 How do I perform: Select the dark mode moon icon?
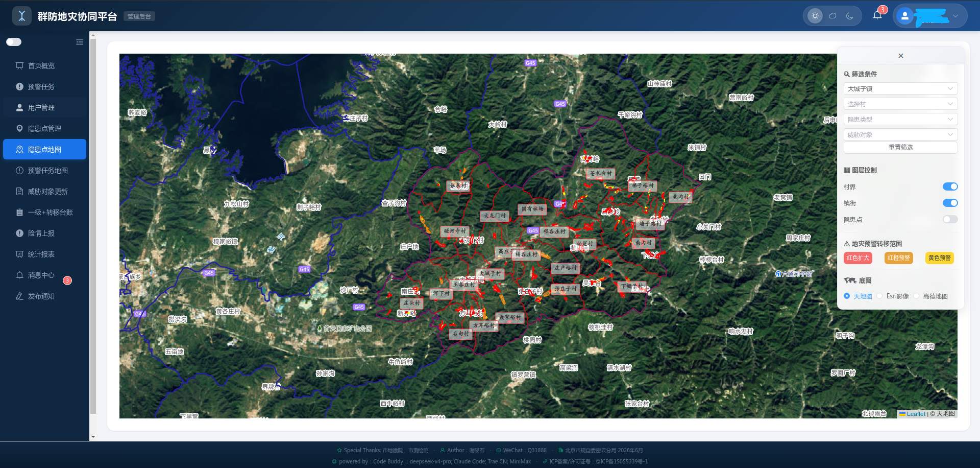(850, 16)
